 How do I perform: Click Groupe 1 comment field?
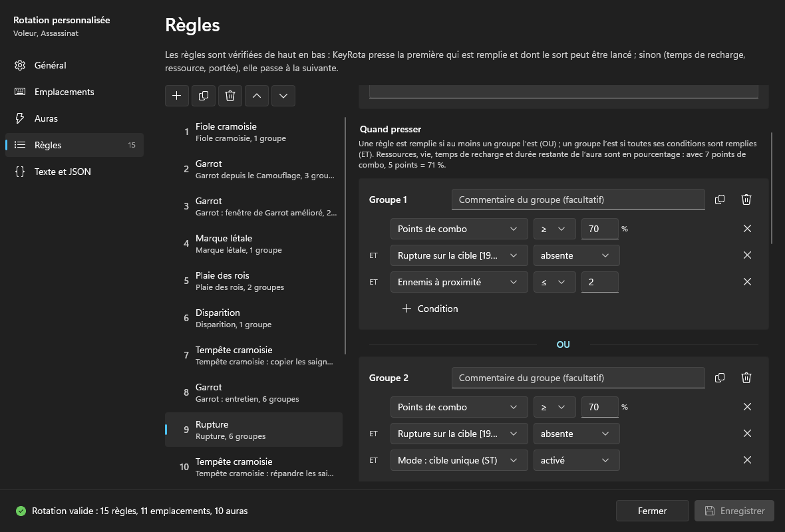pyautogui.click(x=578, y=199)
